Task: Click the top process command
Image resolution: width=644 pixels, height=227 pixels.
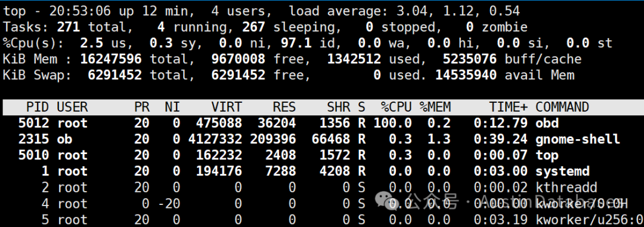Action: point(547,155)
